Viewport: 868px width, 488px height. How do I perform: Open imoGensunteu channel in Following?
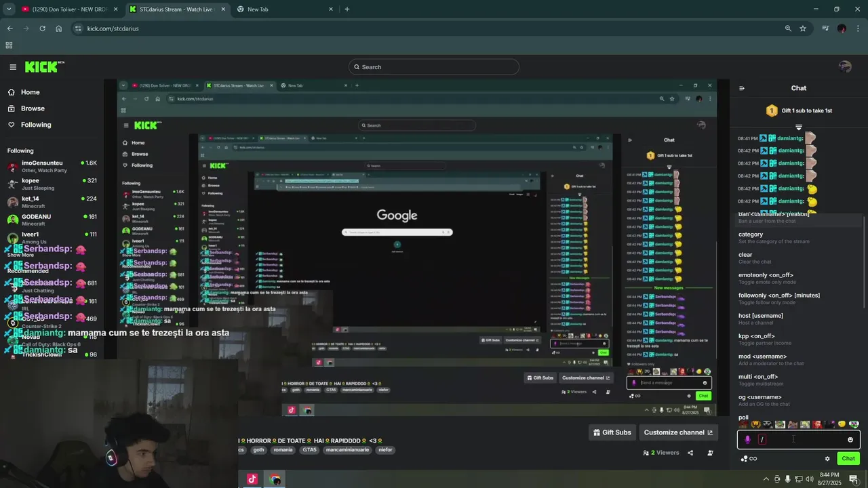point(52,166)
